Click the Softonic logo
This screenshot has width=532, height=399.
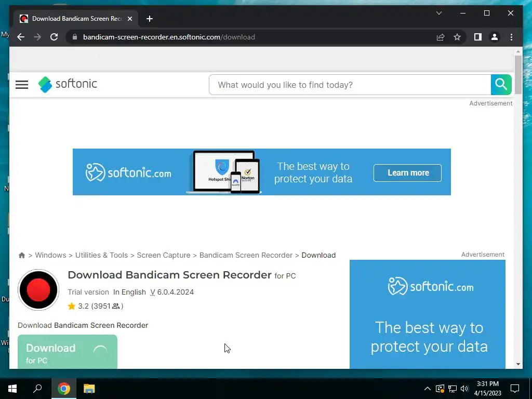coord(68,84)
